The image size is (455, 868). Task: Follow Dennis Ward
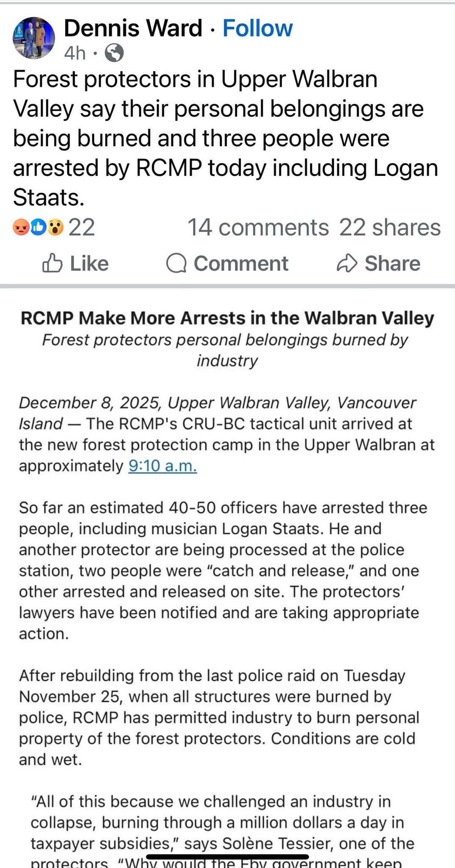257,28
